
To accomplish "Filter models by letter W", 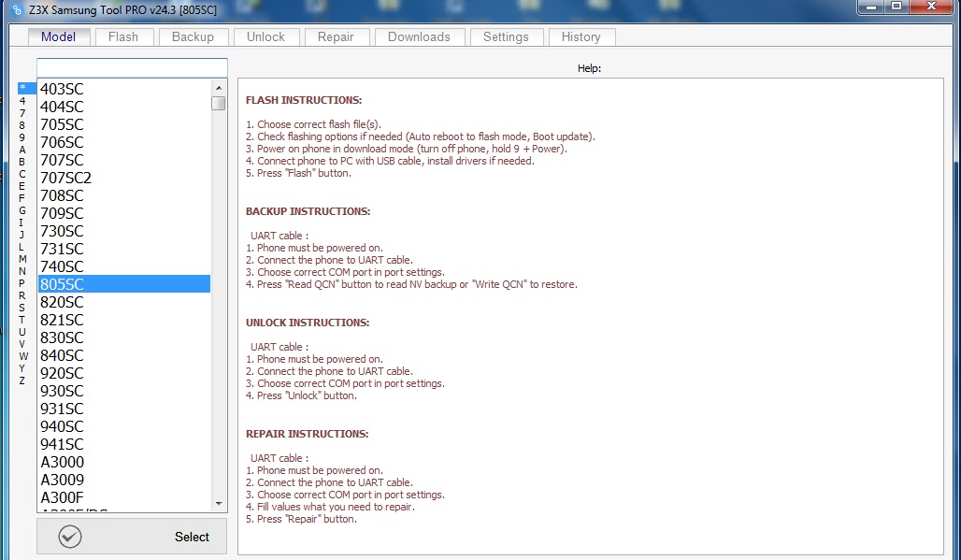I will [23, 356].
